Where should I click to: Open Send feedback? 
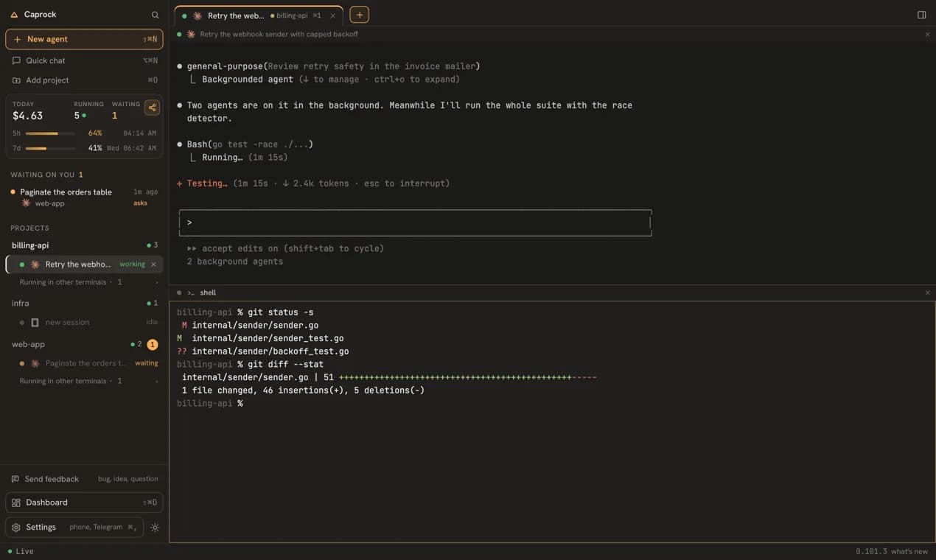coord(84,479)
